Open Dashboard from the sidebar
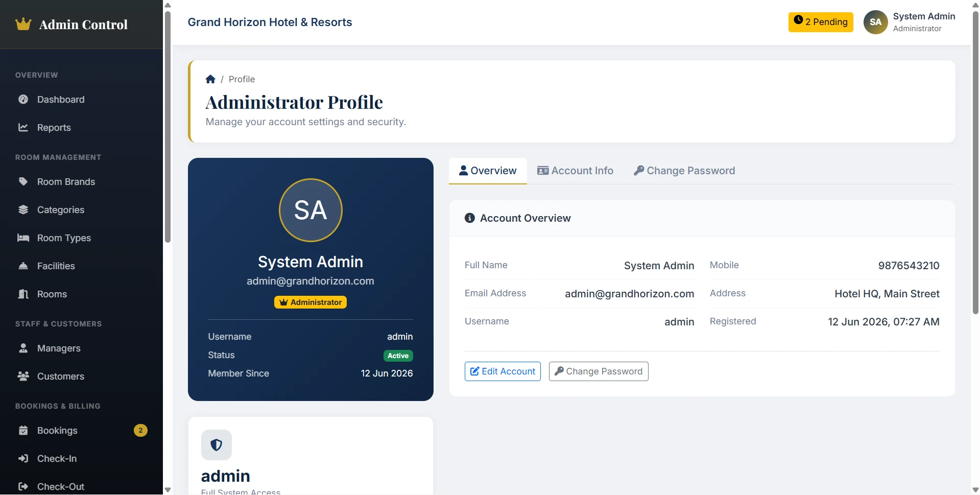This screenshot has width=980, height=495. (x=82, y=99)
